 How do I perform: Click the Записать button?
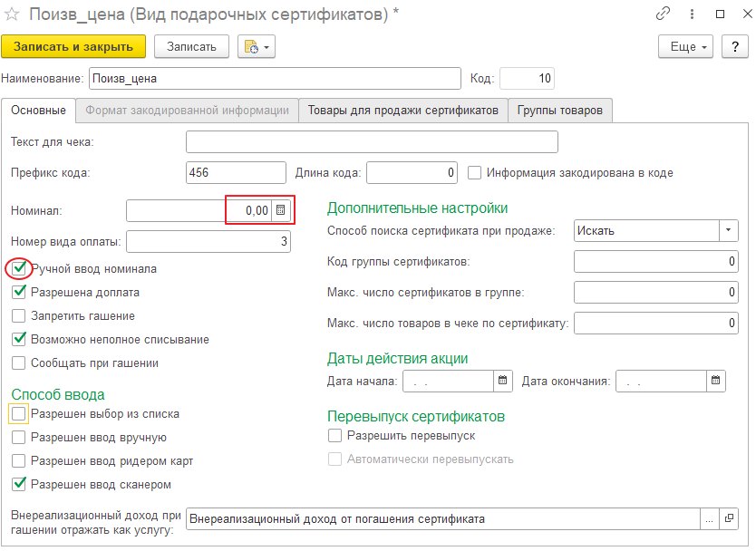click(191, 47)
